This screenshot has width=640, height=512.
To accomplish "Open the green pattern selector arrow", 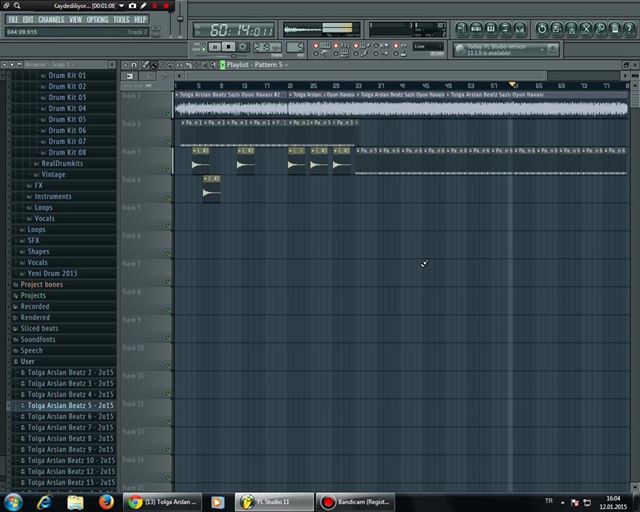I will [222, 65].
